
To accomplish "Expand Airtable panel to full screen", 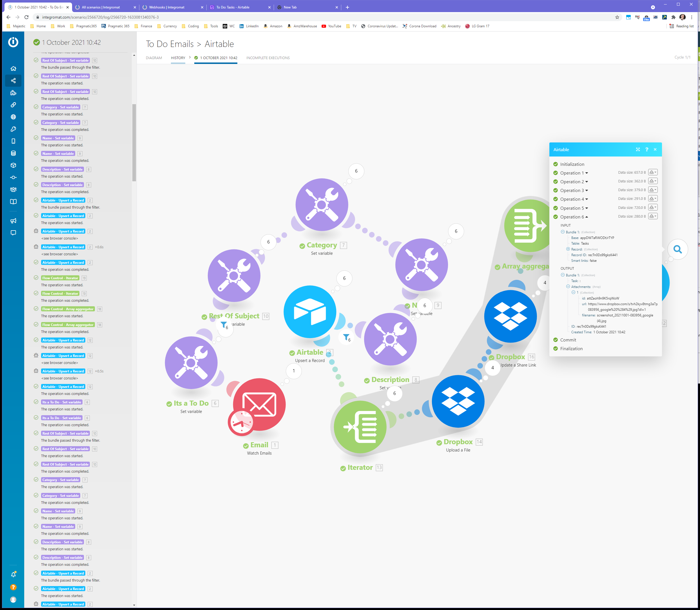I will click(638, 149).
